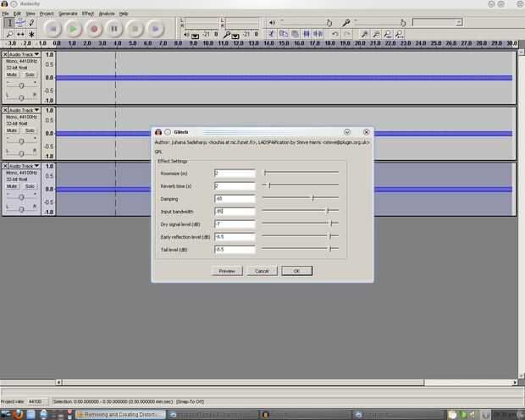Image resolution: width=525 pixels, height=420 pixels.
Task: Select the Time Shift tool
Action: (x=20, y=34)
